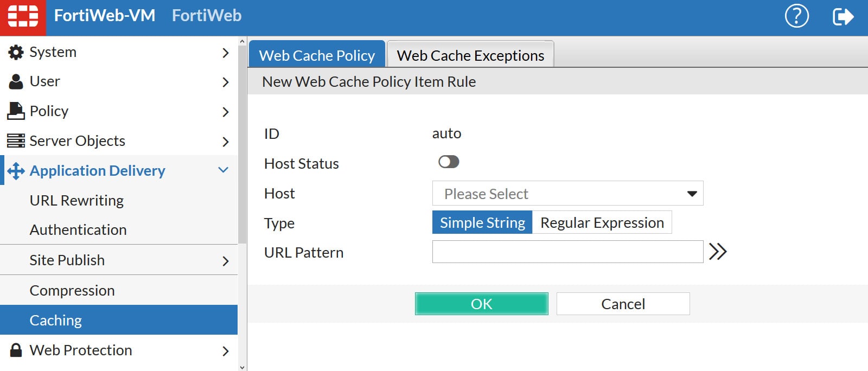The height and width of the screenshot is (371, 868).
Task: Click into the URL Pattern text field
Action: tap(567, 252)
